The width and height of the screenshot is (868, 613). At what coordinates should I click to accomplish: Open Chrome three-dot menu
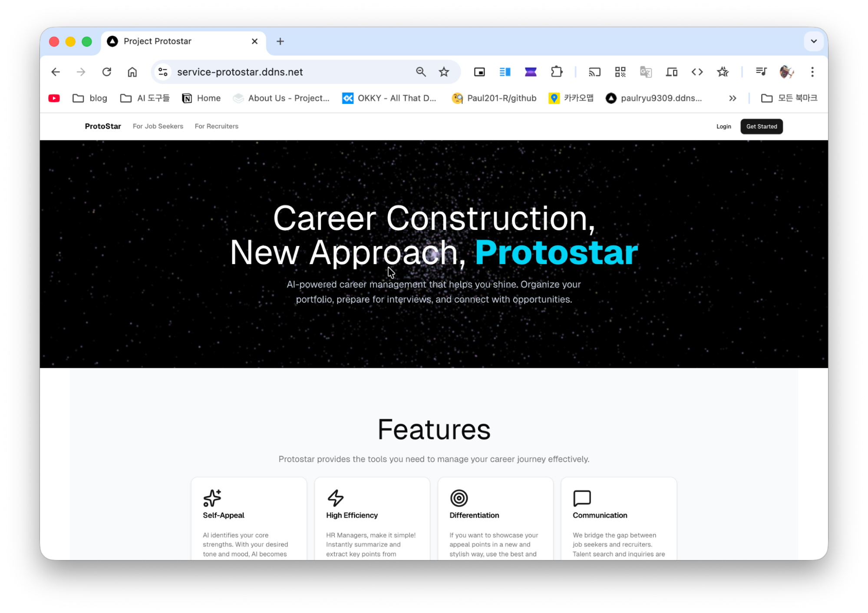(812, 72)
